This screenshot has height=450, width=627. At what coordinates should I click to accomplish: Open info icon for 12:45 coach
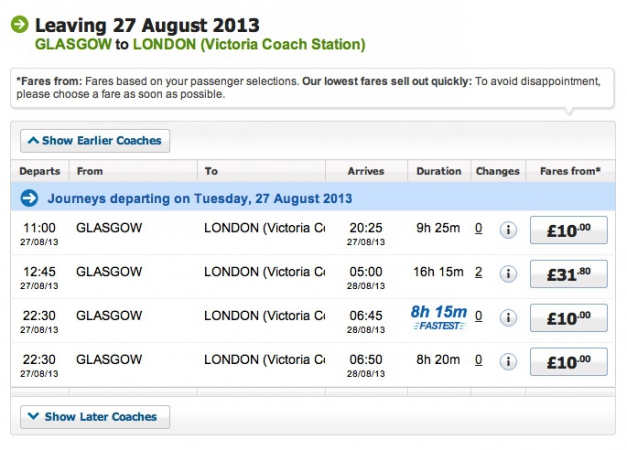coord(508,274)
